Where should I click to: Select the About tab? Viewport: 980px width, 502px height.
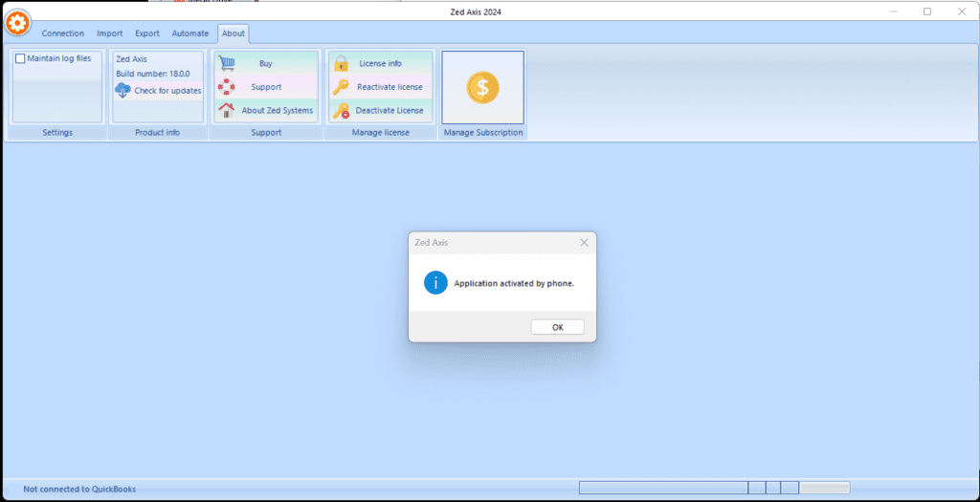click(x=234, y=33)
